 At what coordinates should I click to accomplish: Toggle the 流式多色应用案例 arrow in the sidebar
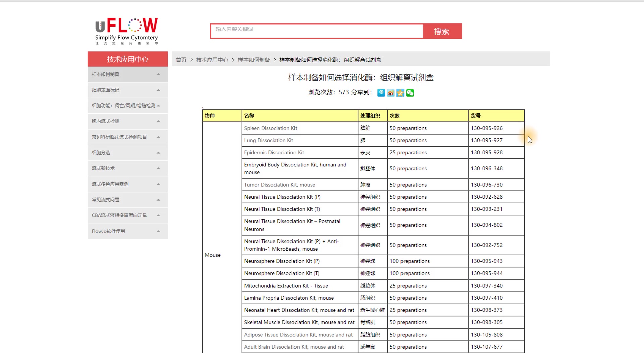point(158,184)
